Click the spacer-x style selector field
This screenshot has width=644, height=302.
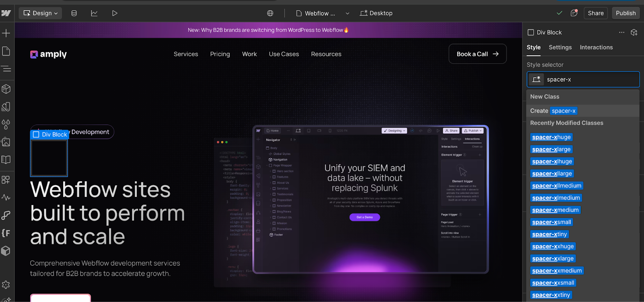583,79
